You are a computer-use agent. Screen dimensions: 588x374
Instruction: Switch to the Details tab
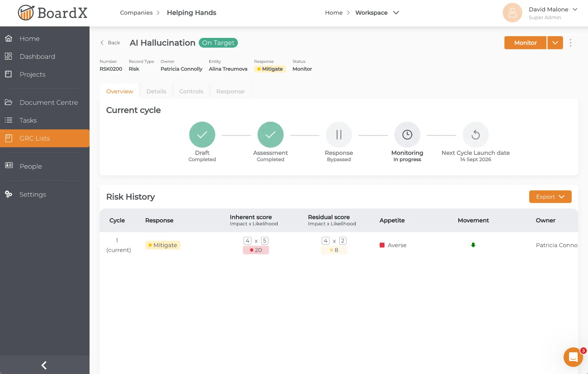(x=156, y=91)
